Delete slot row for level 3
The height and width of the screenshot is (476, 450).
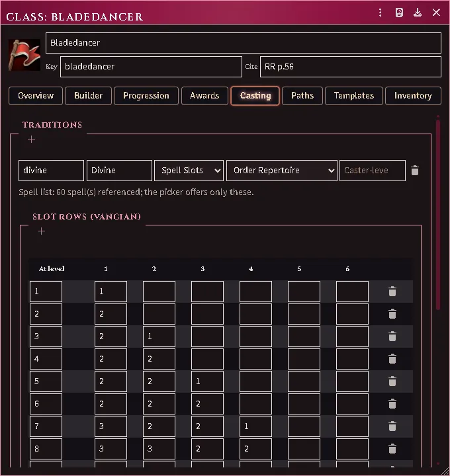(x=392, y=337)
